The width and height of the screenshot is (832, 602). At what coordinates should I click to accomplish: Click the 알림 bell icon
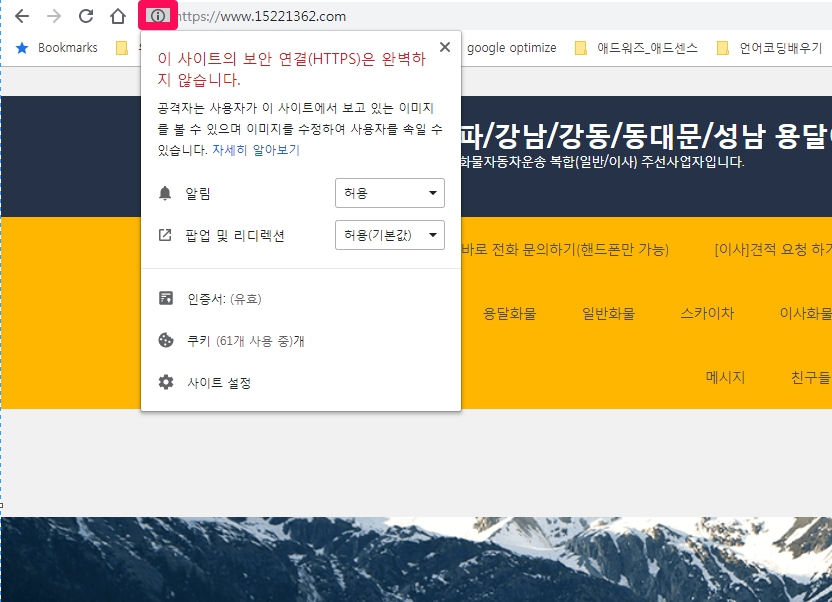coord(166,193)
